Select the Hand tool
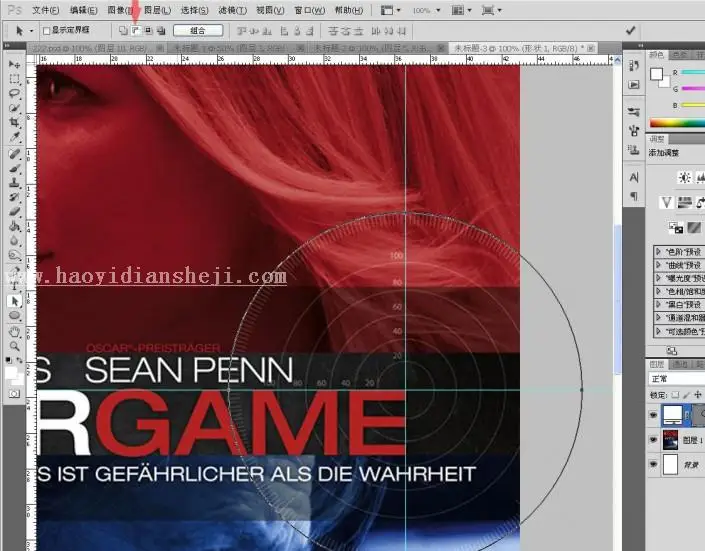 [14, 332]
